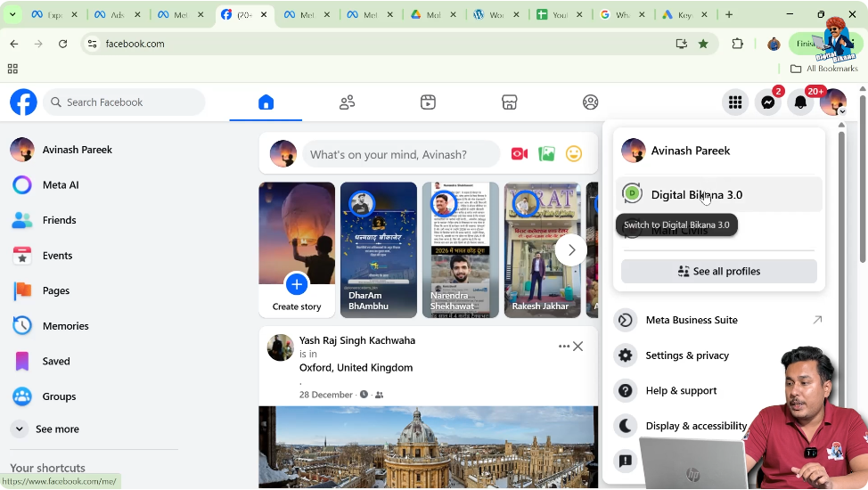
Task: Click the Photo/video icon in composer
Action: point(546,154)
